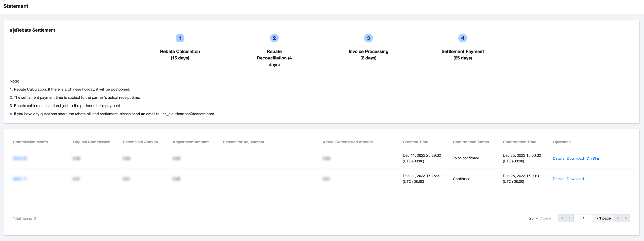Image resolution: width=644 pixels, height=241 pixels.
Task: Go to next page arrow
Action: [x=618, y=218]
